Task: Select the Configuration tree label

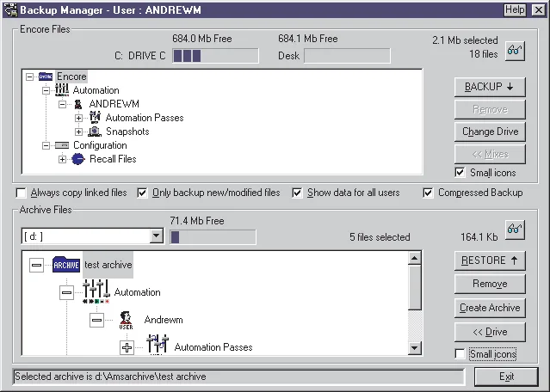Action: coord(100,145)
